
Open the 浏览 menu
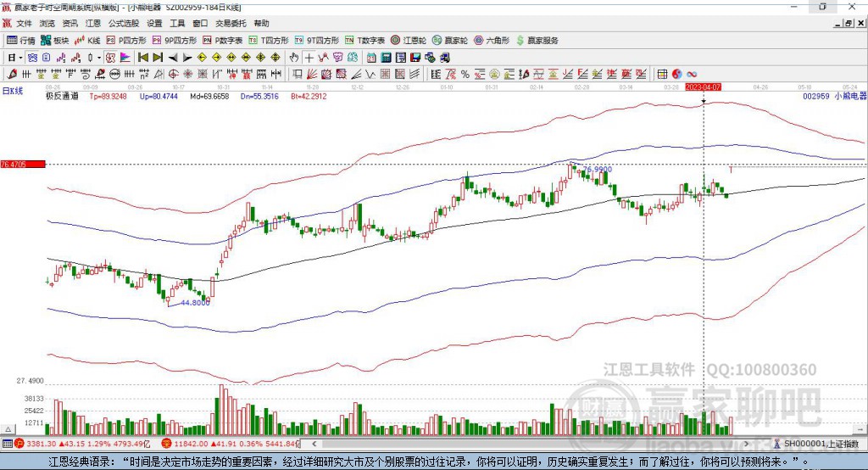coord(47,23)
